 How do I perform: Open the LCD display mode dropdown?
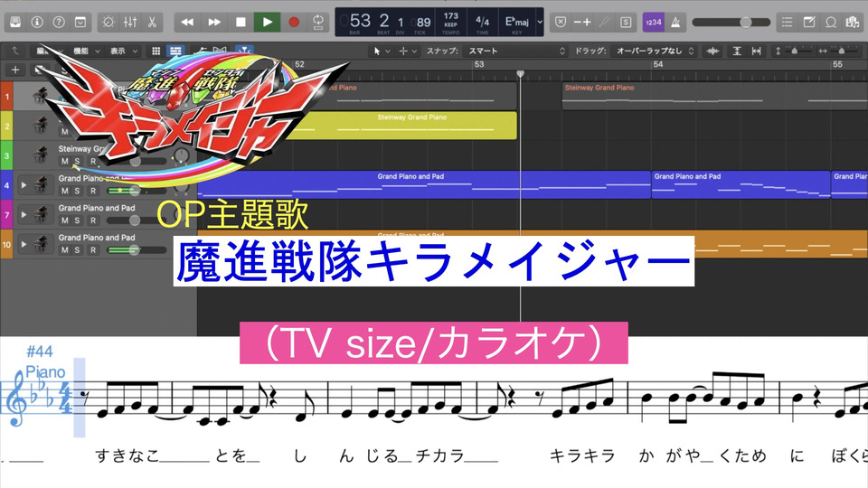coord(541,22)
